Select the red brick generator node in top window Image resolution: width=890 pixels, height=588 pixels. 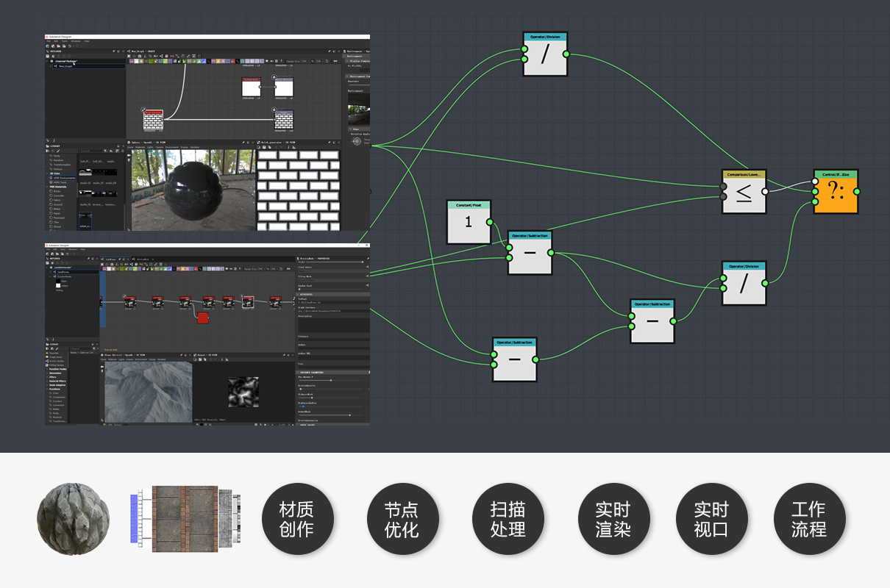coord(153,119)
